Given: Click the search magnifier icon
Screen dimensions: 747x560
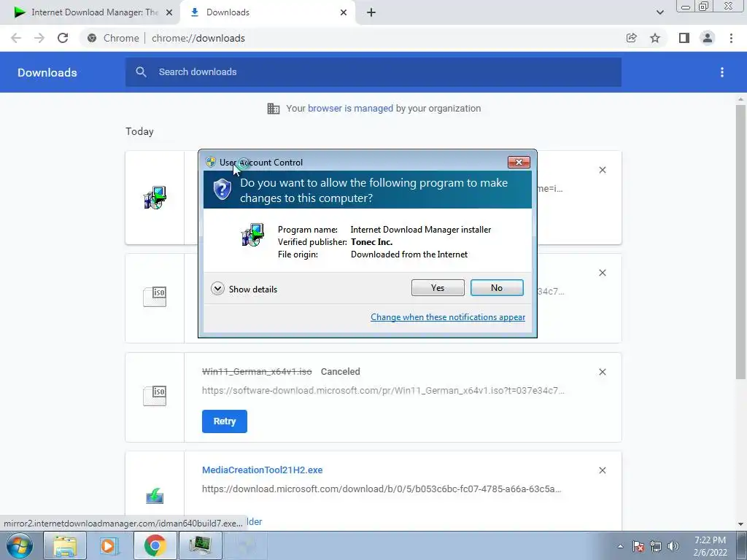Looking at the screenshot, I should [141, 72].
